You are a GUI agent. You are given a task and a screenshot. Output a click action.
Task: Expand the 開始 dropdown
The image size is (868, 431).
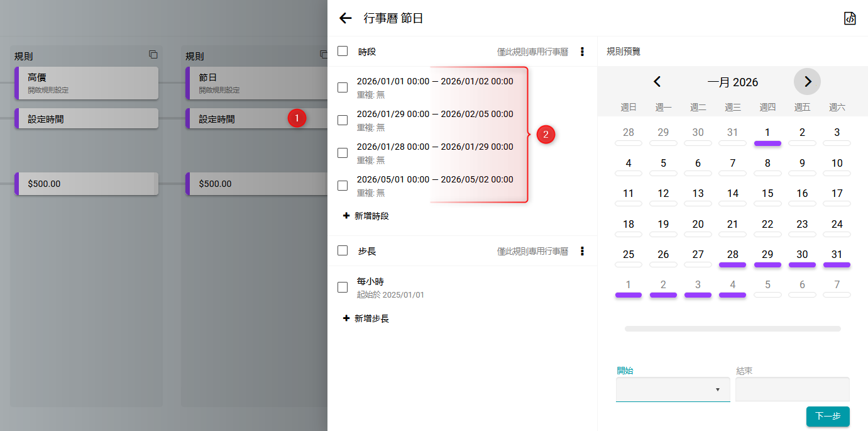tap(673, 389)
